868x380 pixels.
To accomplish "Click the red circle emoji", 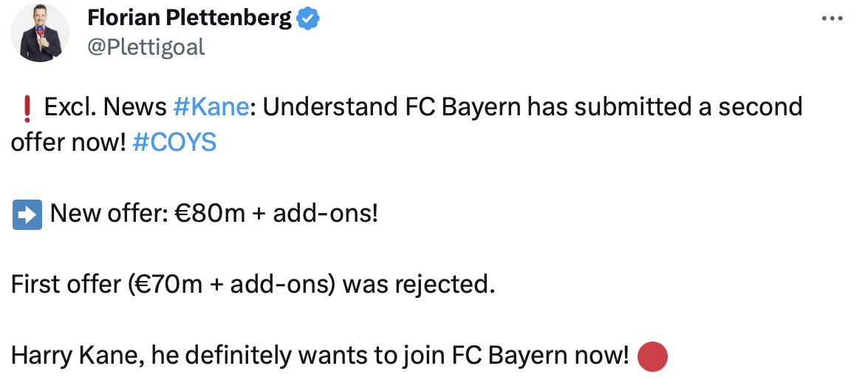I will pos(652,358).
